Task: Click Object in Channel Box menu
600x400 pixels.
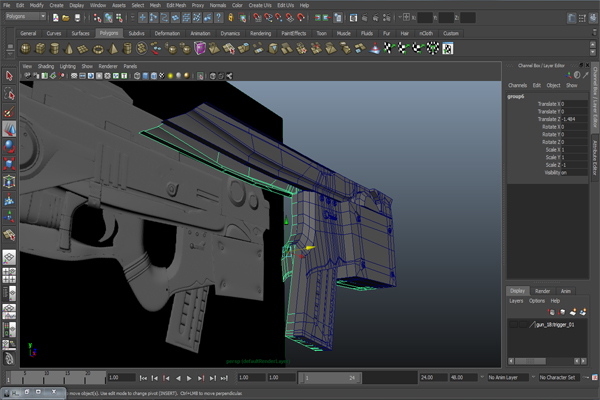Action: pyautogui.click(x=553, y=85)
